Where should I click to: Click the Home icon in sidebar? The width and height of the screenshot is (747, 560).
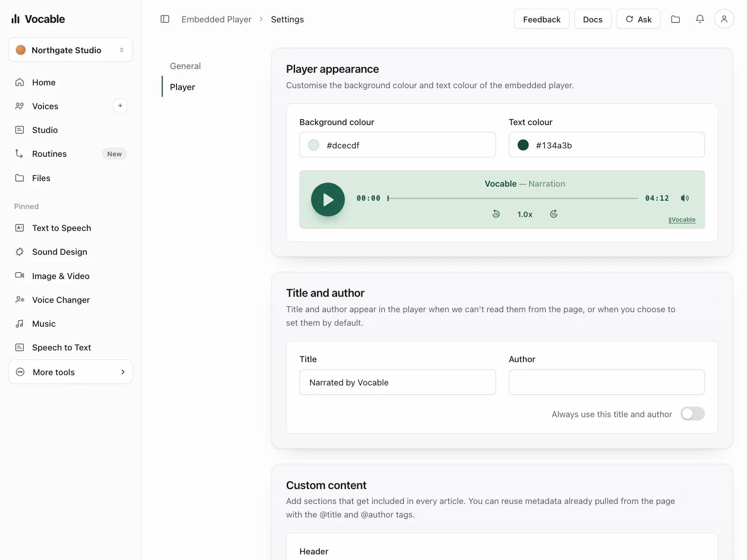coord(20,83)
